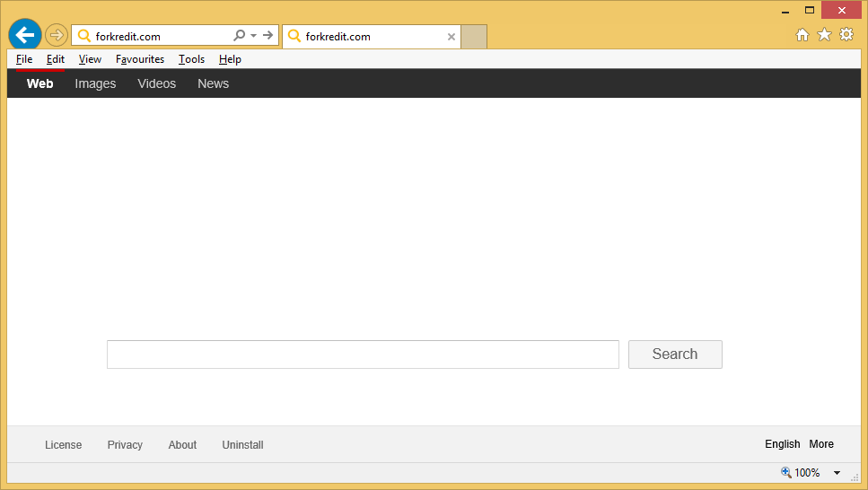Viewport: 868px width, 490px height.
Task: Switch to the News search tab
Action: [x=213, y=83]
